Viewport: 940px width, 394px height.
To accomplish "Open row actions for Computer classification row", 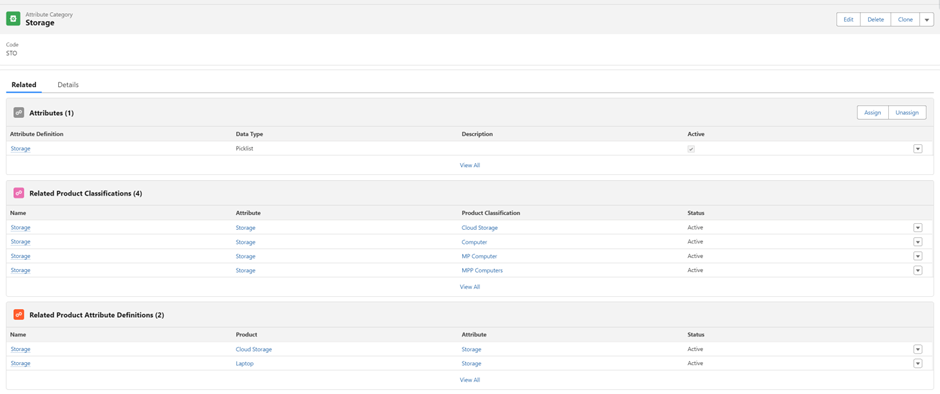I will [x=917, y=242].
